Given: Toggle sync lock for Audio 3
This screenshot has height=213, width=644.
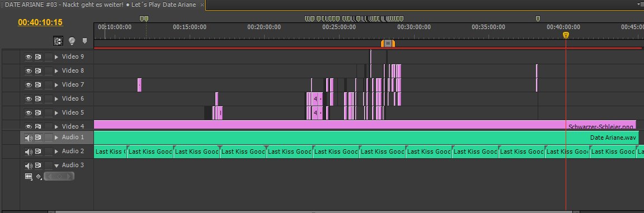Looking at the screenshot, I should [x=38, y=165].
